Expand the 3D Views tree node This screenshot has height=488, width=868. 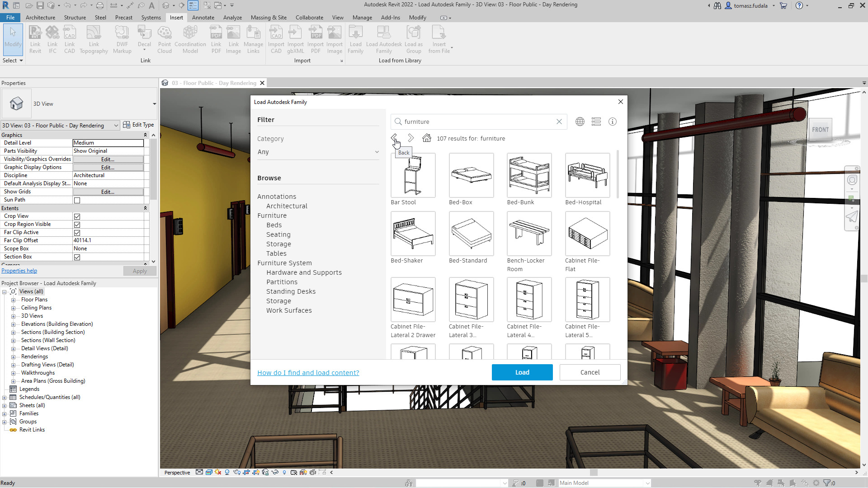(13, 316)
